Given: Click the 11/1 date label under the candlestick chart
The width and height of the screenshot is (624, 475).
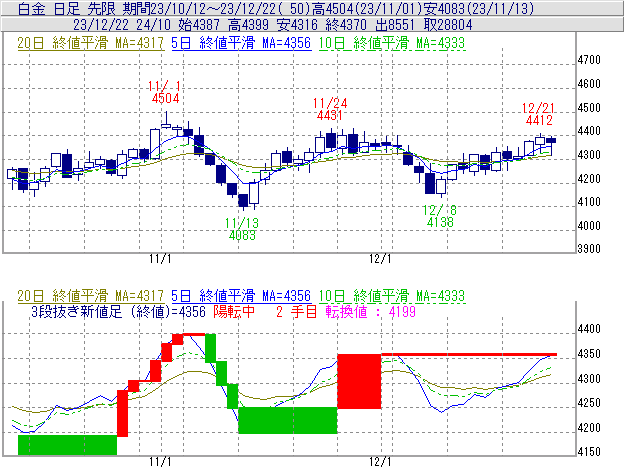Looking at the screenshot, I should tap(160, 259).
